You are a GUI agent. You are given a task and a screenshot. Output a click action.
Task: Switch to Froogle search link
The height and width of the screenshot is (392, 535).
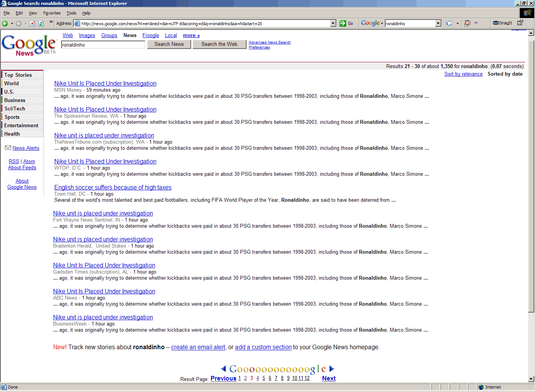point(151,36)
